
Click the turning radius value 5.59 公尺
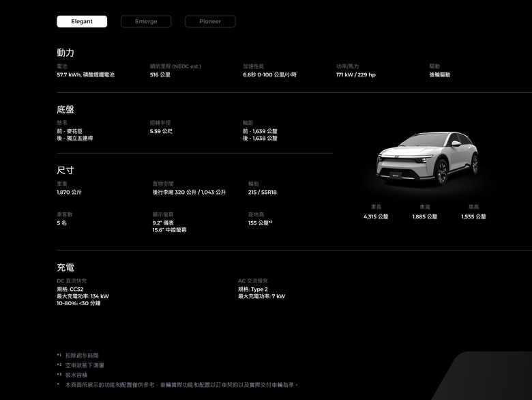pos(161,131)
